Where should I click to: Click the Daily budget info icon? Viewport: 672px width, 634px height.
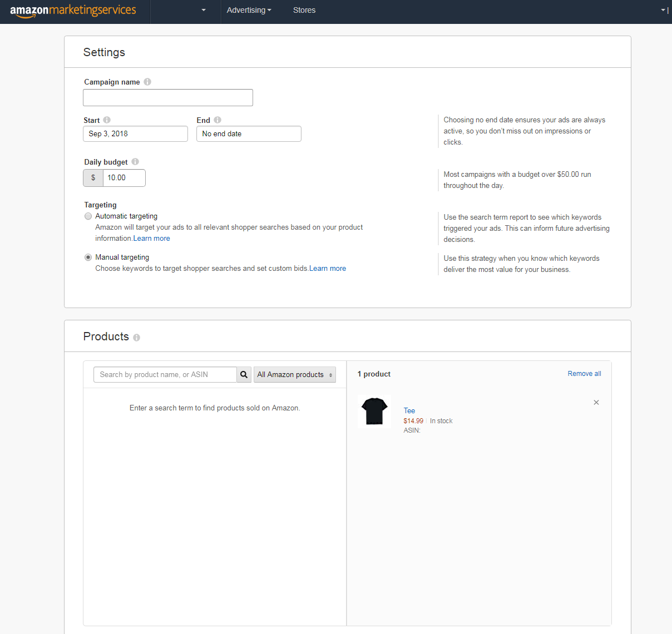pyautogui.click(x=135, y=162)
